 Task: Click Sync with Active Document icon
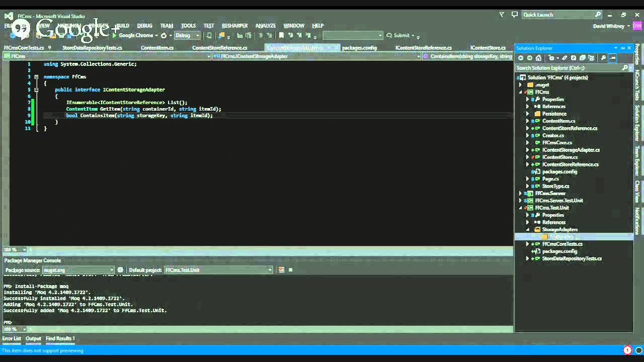click(x=565, y=58)
